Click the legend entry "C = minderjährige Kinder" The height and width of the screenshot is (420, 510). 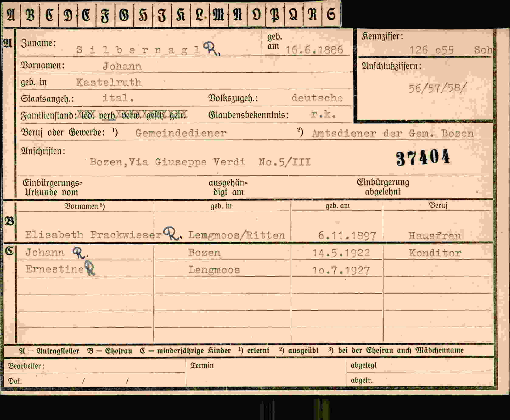[x=185, y=351]
